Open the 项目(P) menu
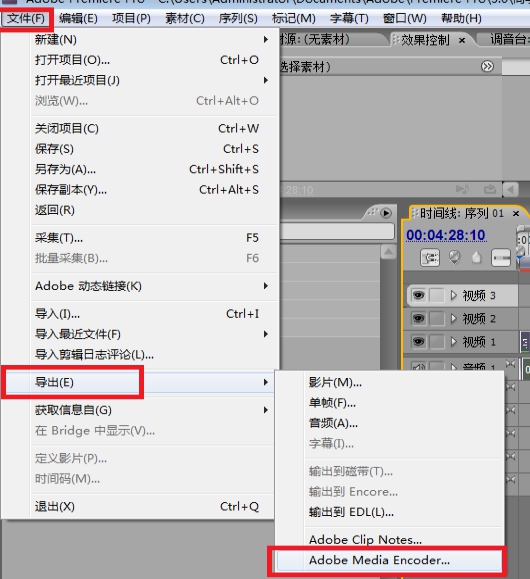Image resolution: width=530 pixels, height=579 pixels. [x=131, y=18]
